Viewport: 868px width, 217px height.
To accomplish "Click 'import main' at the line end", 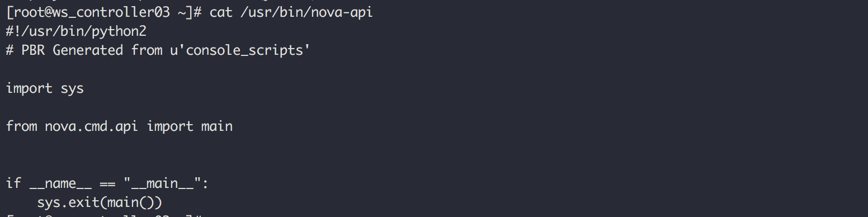I will 190,126.
